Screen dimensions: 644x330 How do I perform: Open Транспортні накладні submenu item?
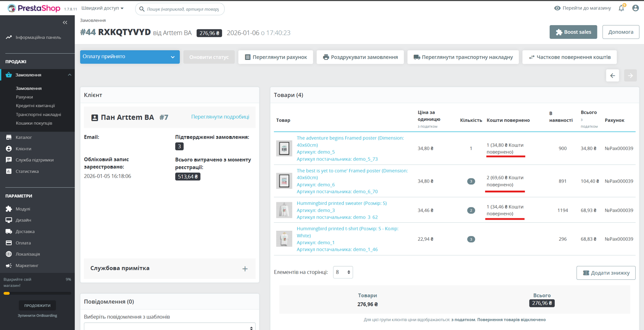38,115
